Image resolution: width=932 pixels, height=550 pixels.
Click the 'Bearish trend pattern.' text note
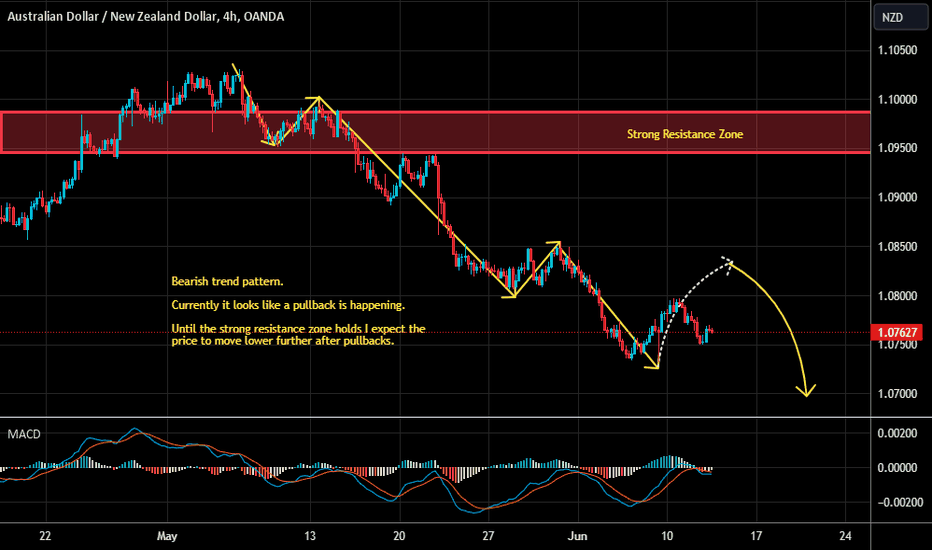227,281
